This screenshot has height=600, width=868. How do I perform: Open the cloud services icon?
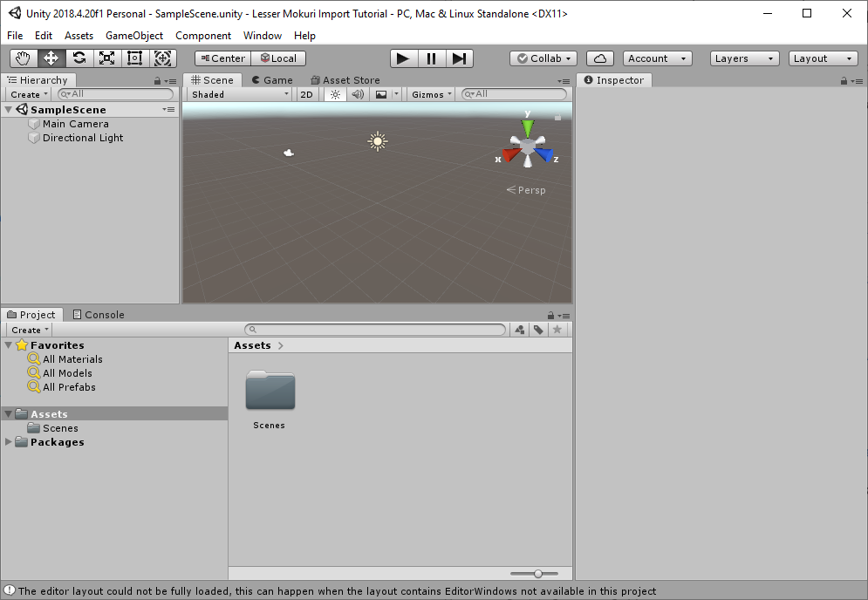[599, 58]
